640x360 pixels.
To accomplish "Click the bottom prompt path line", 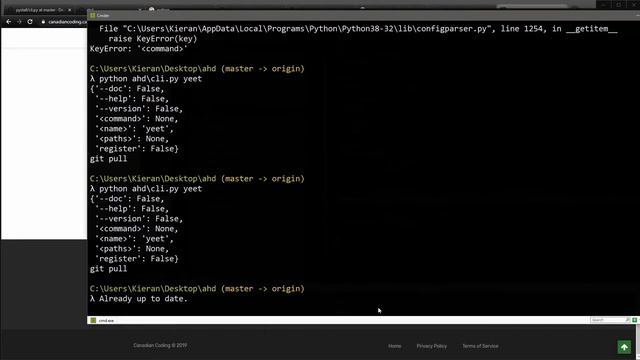I will click(197, 289).
